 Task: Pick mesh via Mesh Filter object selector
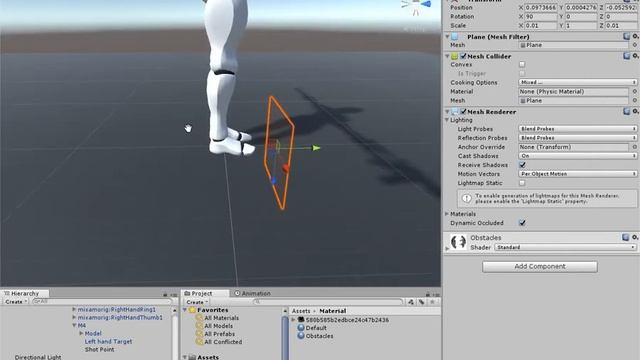point(635,45)
